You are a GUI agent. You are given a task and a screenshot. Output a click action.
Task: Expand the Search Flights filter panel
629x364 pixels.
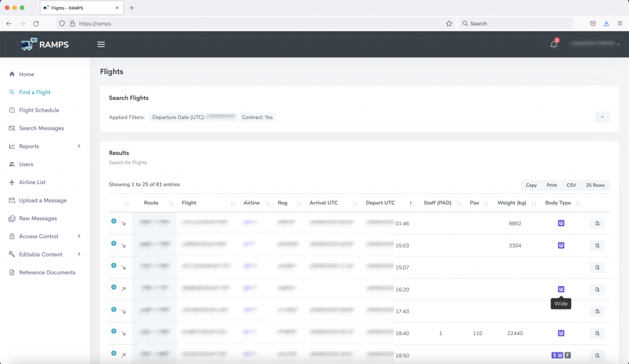coord(602,117)
